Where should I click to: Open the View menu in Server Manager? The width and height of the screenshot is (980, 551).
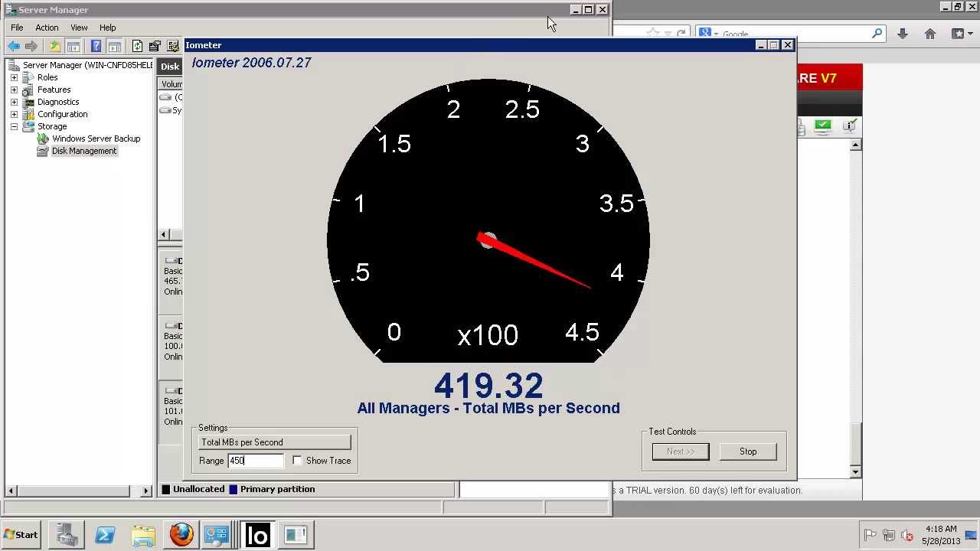click(79, 28)
